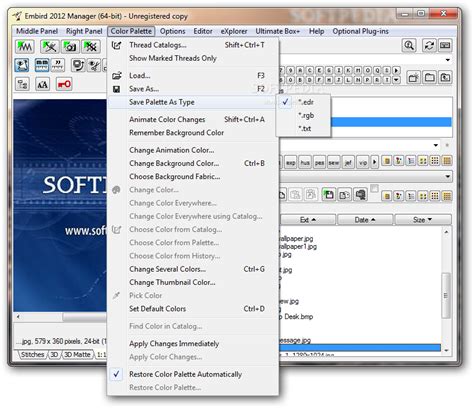The image size is (474, 408).
Task: Click the computer monitors icon in lower toolbar
Action: [x=360, y=195]
